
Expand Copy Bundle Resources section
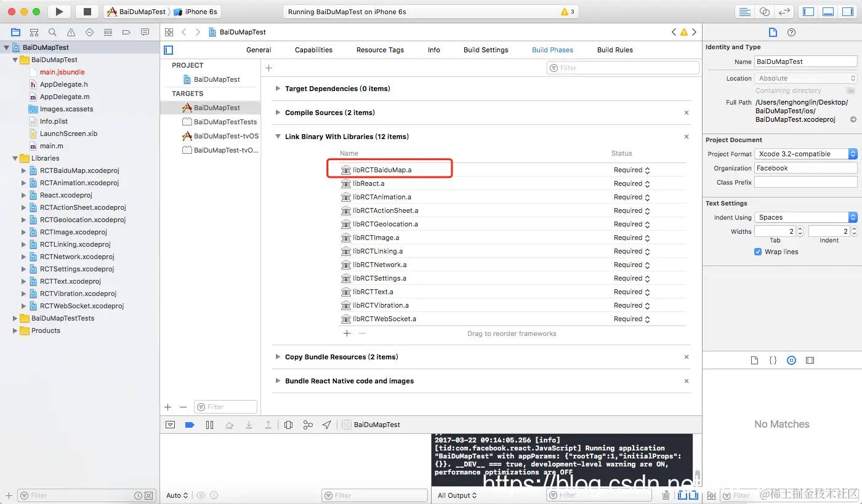pyautogui.click(x=278, y=357)
